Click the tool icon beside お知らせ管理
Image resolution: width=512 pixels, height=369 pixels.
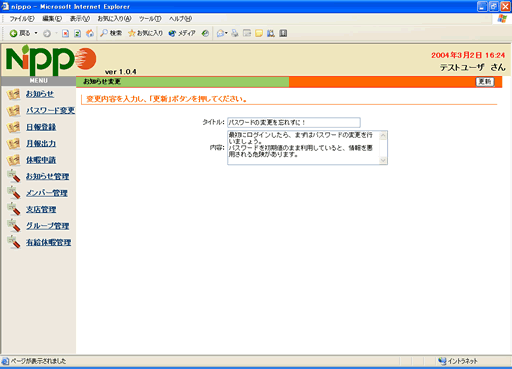[14, 176]
